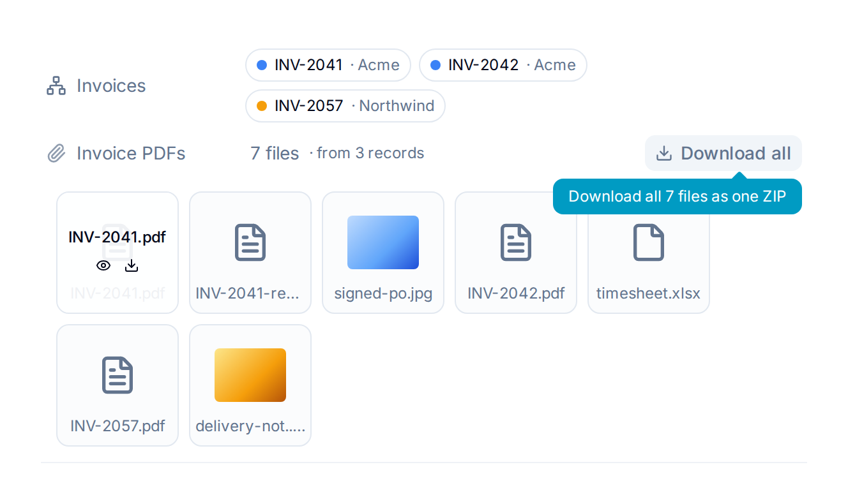Open the INV-2041-re... document file icon
848x504 pixels.
[250, 242]
